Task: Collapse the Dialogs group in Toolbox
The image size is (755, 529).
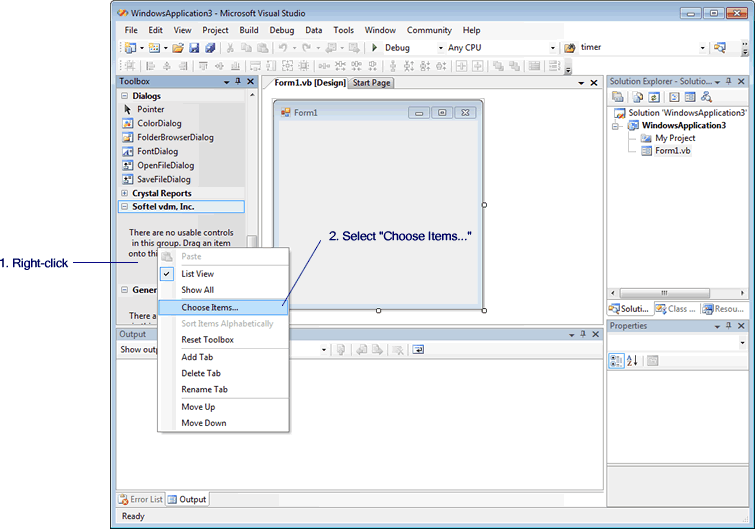Action: pyautogui.click(x=124, y=96)
